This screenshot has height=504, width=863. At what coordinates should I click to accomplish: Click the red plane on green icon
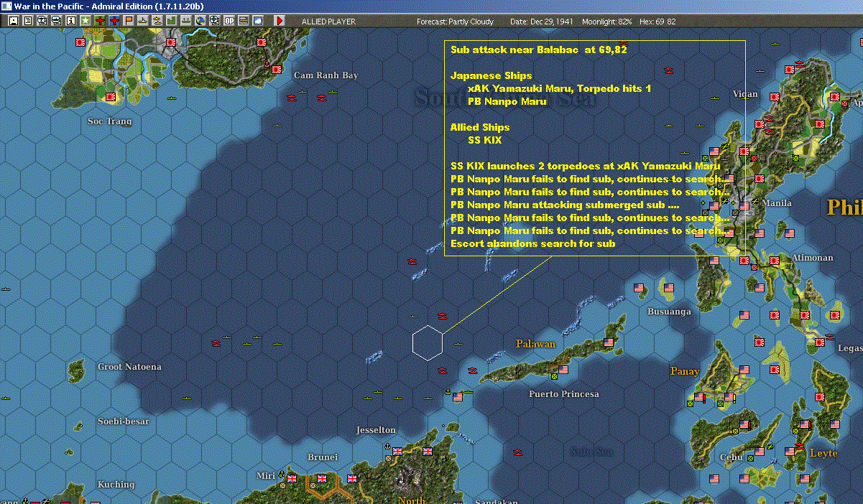coord(100,21)
